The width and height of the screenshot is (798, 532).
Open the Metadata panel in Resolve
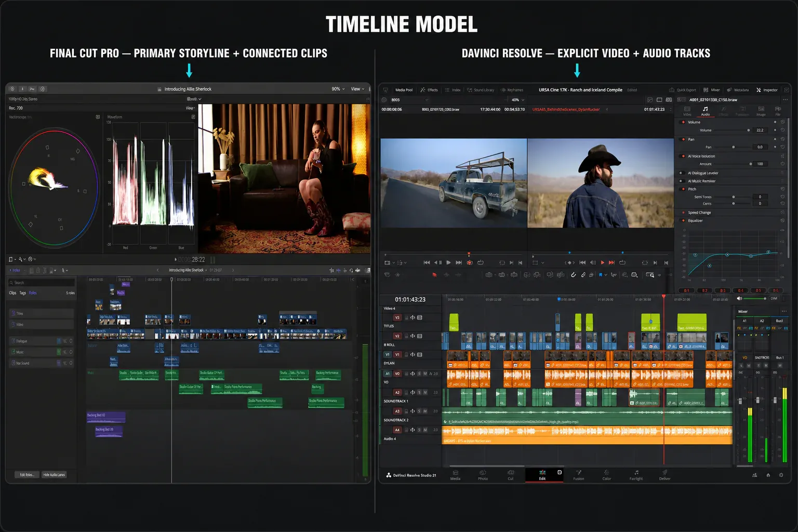[x=738, y=90]
